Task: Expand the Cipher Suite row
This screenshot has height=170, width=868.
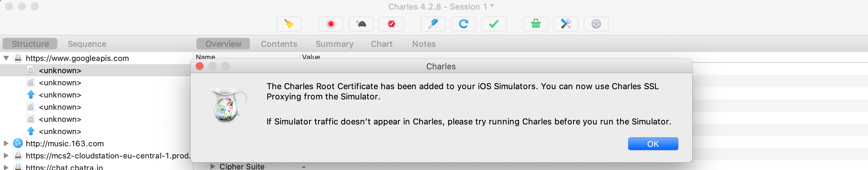Action: [212, 166]
